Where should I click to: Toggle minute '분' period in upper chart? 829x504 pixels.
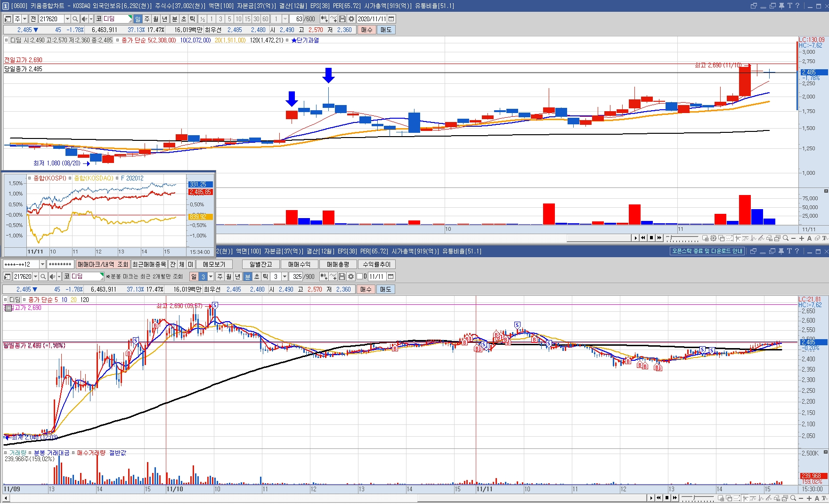coord(174,19)
